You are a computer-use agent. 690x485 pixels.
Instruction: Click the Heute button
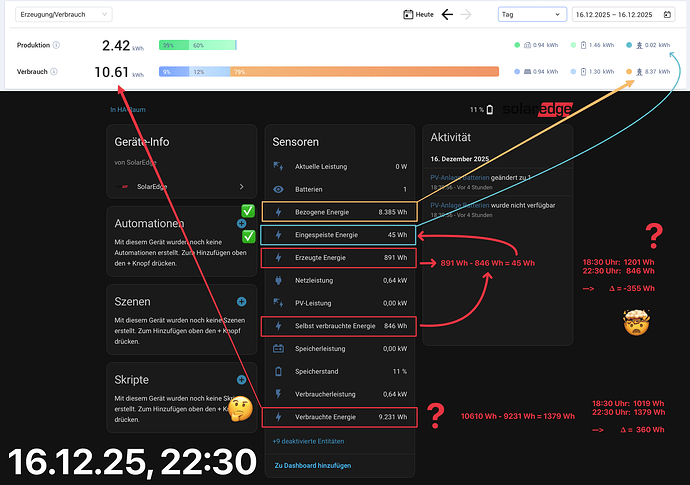[418, 15]
